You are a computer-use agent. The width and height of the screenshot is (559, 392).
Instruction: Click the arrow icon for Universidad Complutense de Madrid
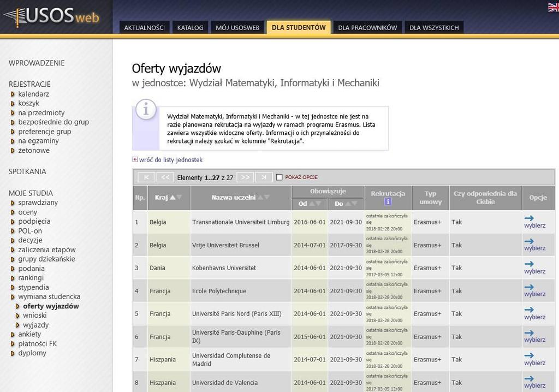(529, 355)
